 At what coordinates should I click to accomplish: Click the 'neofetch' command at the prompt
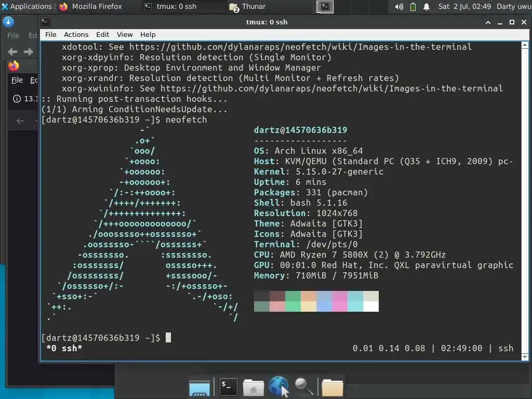click(187, 120)
